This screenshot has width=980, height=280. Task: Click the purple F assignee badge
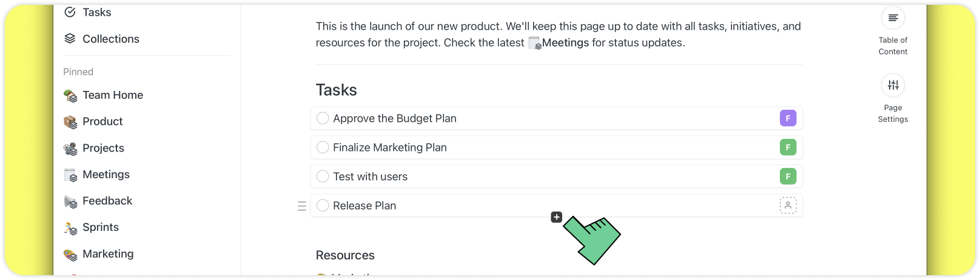pos(788,118)
